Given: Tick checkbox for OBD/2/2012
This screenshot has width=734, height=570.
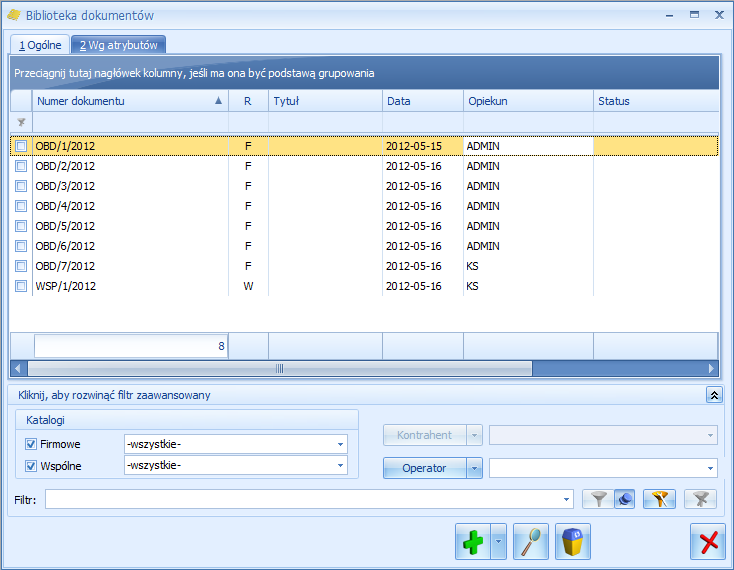Looking at the screenshot, I should 21,166.
